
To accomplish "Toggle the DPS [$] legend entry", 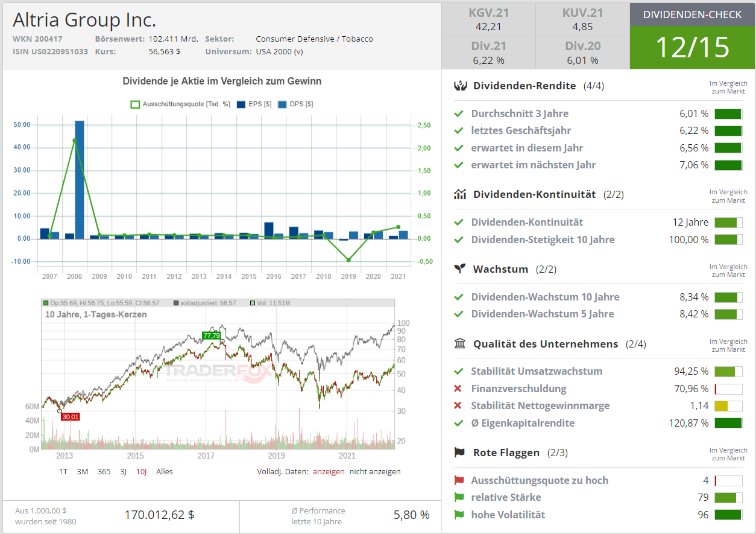I will point(295,104).
